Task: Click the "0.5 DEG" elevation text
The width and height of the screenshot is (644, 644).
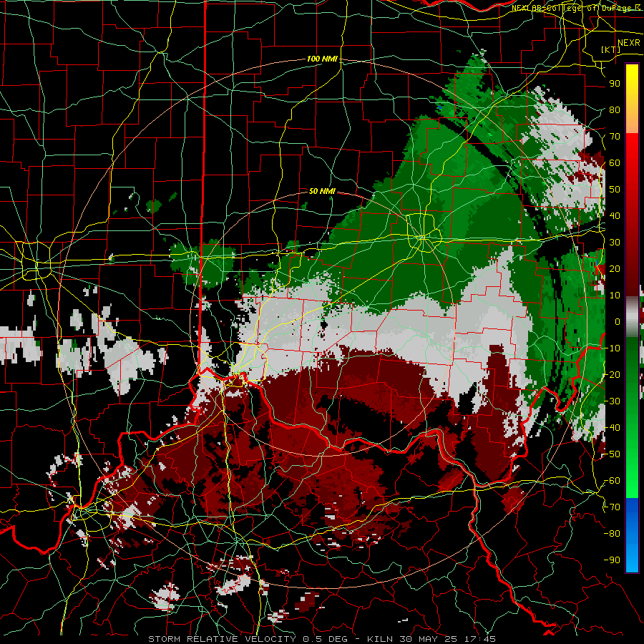Action: [x=325, y=639]
